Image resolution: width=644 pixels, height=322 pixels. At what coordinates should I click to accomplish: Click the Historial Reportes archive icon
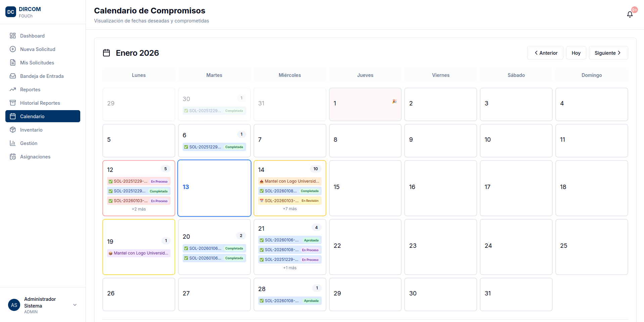(13, 103)
